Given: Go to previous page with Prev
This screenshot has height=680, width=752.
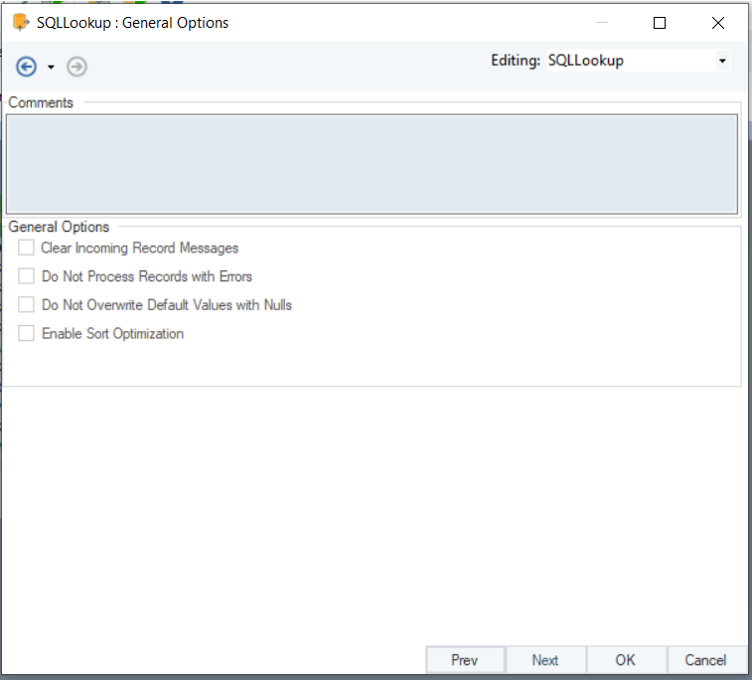Looking at the screenshot, I should point(465,660).
